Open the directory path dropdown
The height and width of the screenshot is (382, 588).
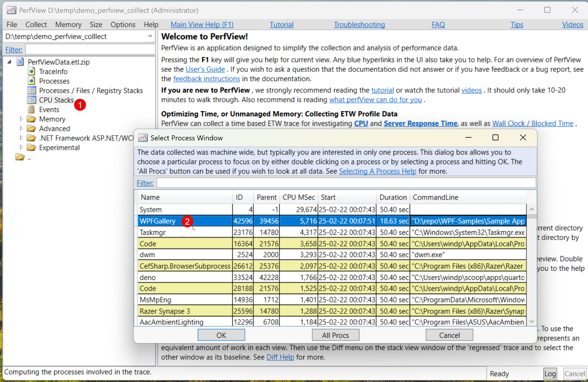tap(150, 36)
